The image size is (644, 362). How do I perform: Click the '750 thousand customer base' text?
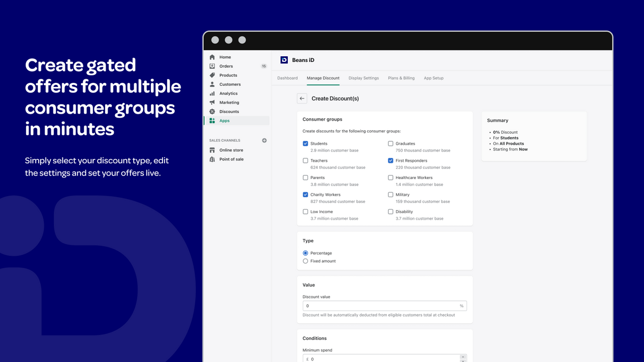(423, 150)
